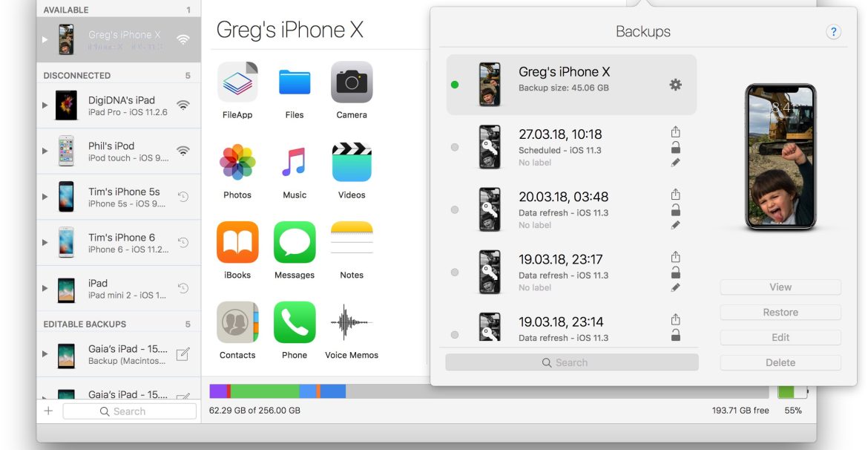868x450 pixels.
Task: Expand Gaia's iPad Backup (Macintos...) disclosure triangle
Action: [x=45, y=353]
